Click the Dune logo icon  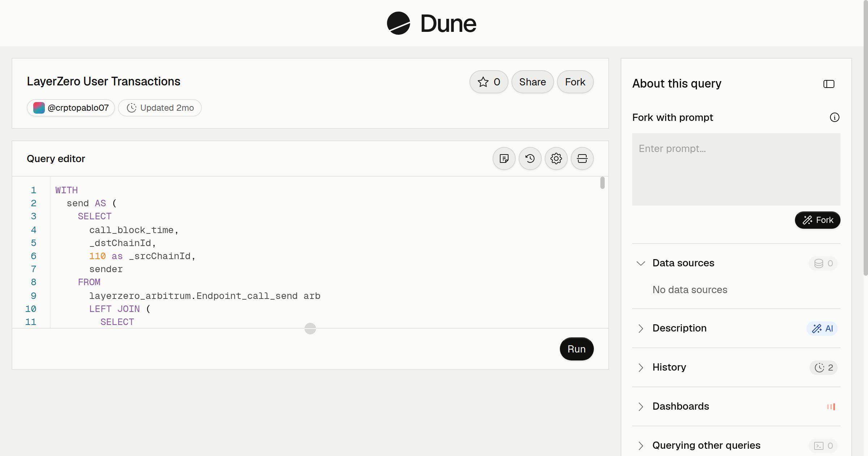(398, 23)
